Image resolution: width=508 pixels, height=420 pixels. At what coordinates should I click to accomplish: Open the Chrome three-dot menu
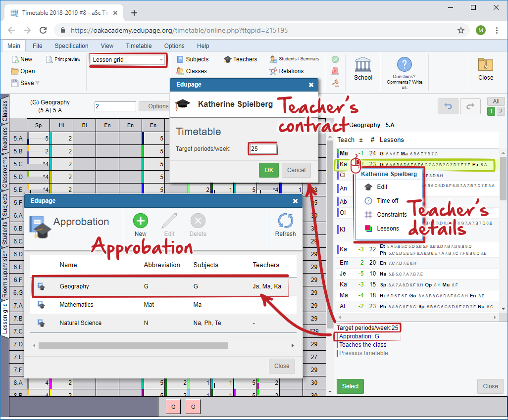[x=497, y=30]
